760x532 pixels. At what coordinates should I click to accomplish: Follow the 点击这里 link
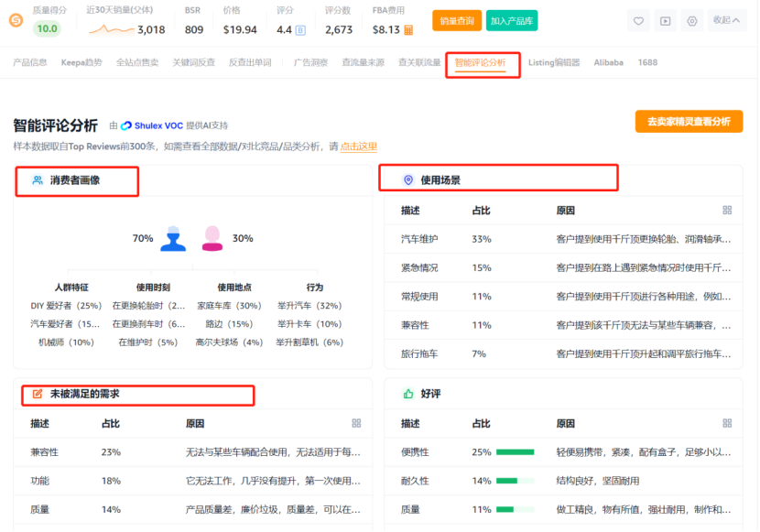click(359, 147)
